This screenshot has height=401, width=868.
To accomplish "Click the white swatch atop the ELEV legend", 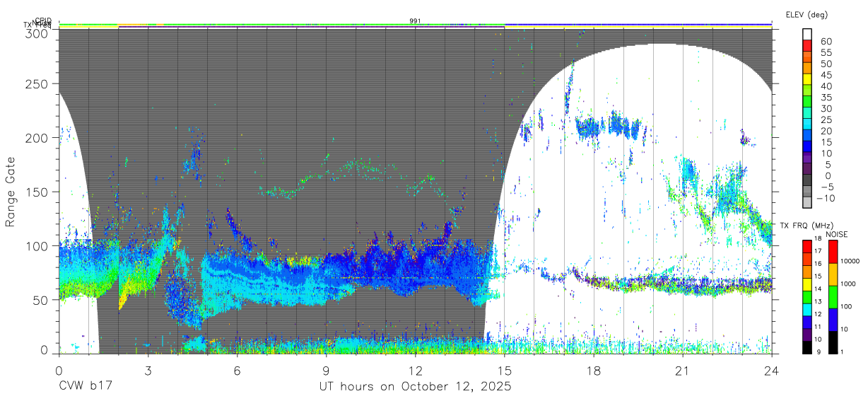I will click(807, 35).
